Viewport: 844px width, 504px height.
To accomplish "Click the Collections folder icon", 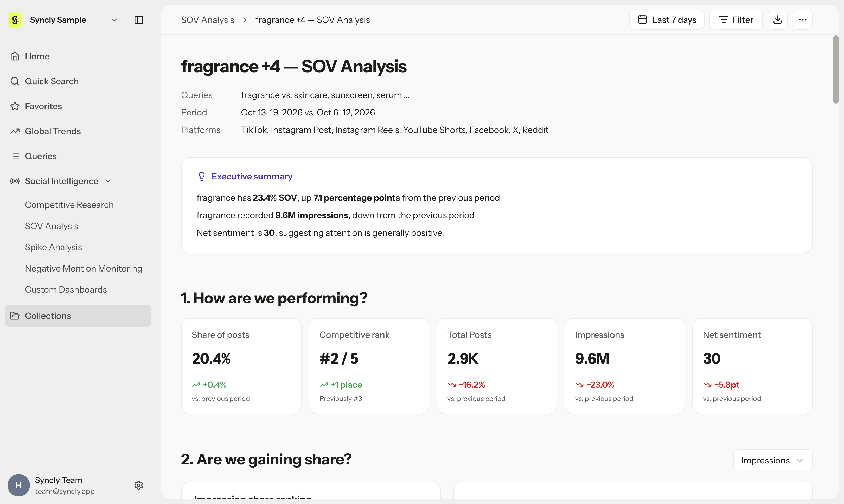I will pos(15,316).
